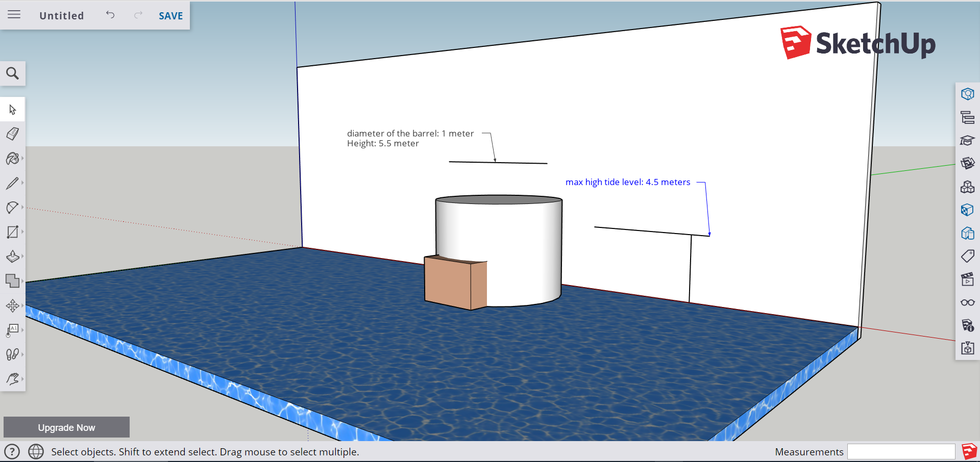The width and height of the screenshot is (980, 462).
Task: Open the help question mark
Action: pos(12,451)
